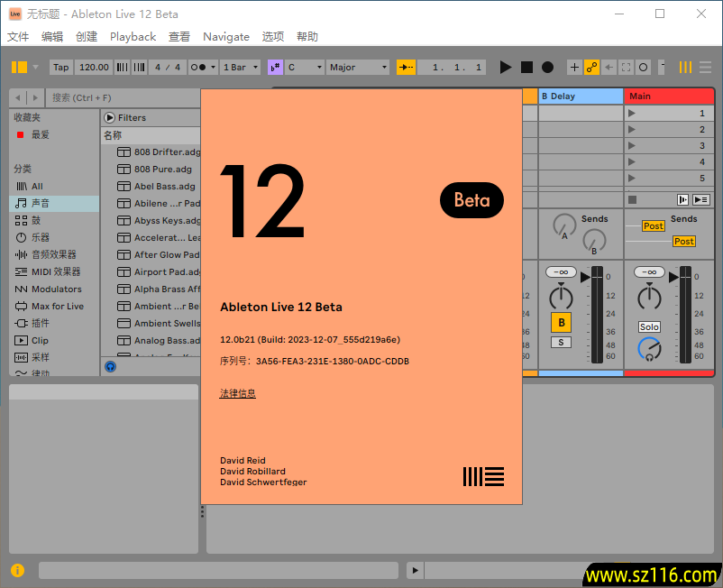Click the Tap tempo button
The image size is (723, 588).
pos(60,67)
